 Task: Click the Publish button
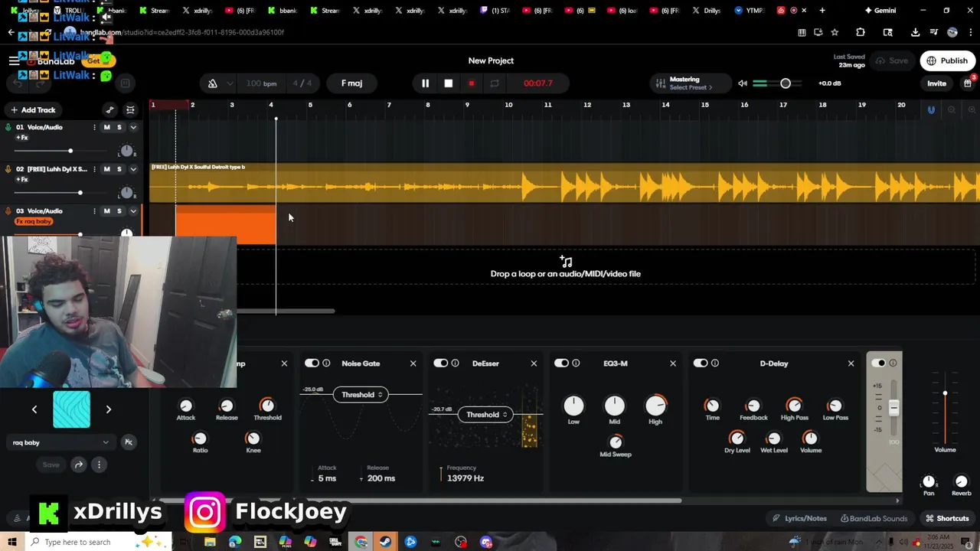[947, 61]
